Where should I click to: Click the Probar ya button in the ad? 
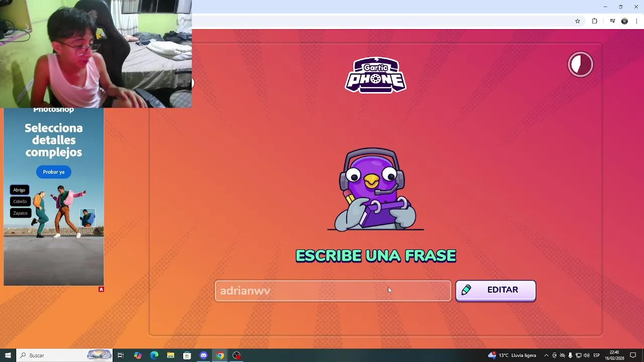point(54,172)
